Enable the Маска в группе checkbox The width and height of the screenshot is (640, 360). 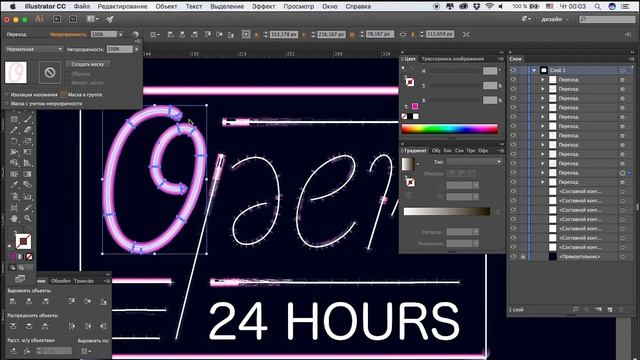click(x=63, y=95)
